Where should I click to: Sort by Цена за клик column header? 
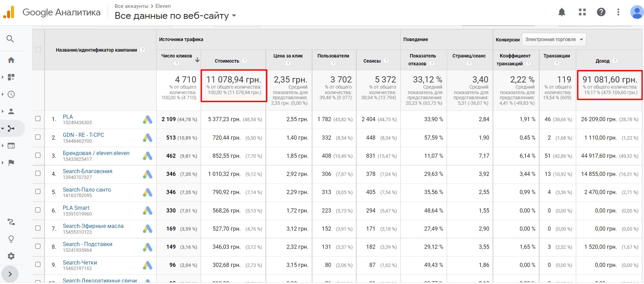288,56
